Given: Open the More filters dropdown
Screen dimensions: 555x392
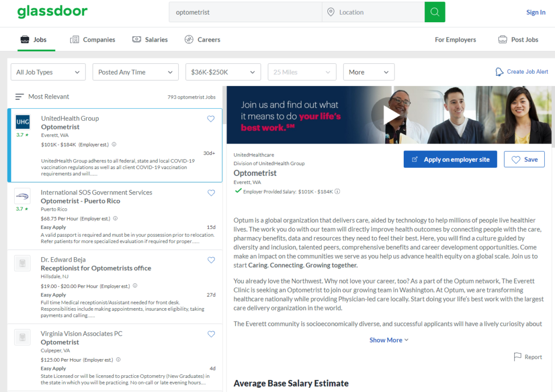Looking at the screenshot, I should [x=369, y=72].
